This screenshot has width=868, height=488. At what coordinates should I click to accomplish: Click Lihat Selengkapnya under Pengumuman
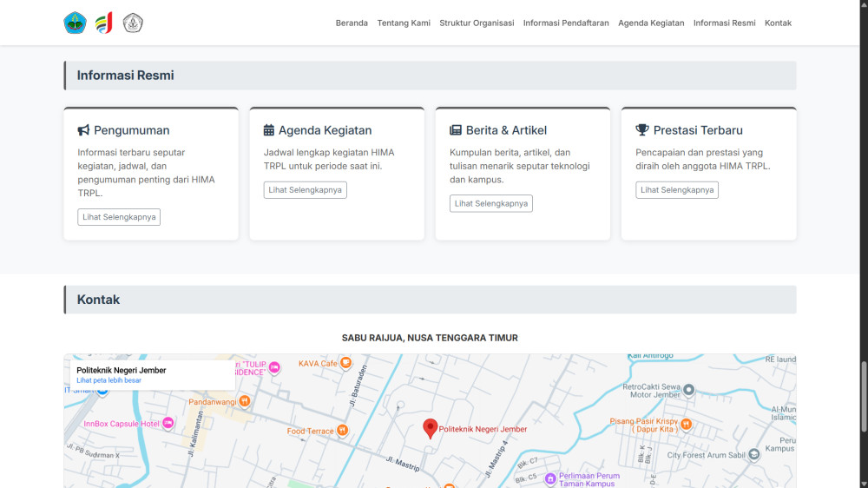click(119, 217)
